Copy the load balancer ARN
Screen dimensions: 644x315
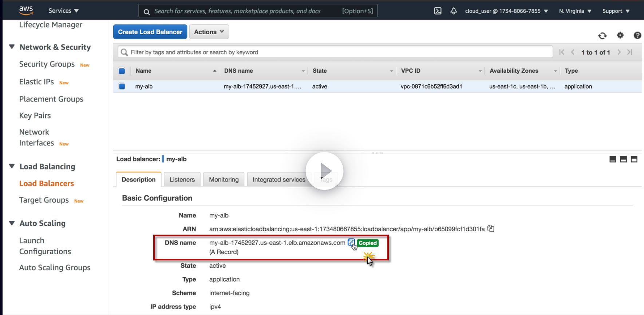[x=491, y=229]
